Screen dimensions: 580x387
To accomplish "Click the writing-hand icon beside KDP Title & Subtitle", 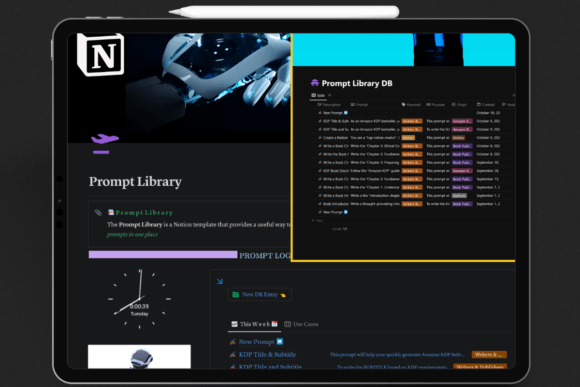I will pos(232,354).
